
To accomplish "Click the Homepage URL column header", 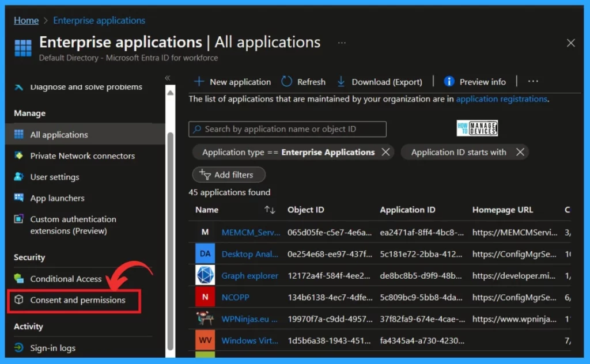I will (502, 210).
